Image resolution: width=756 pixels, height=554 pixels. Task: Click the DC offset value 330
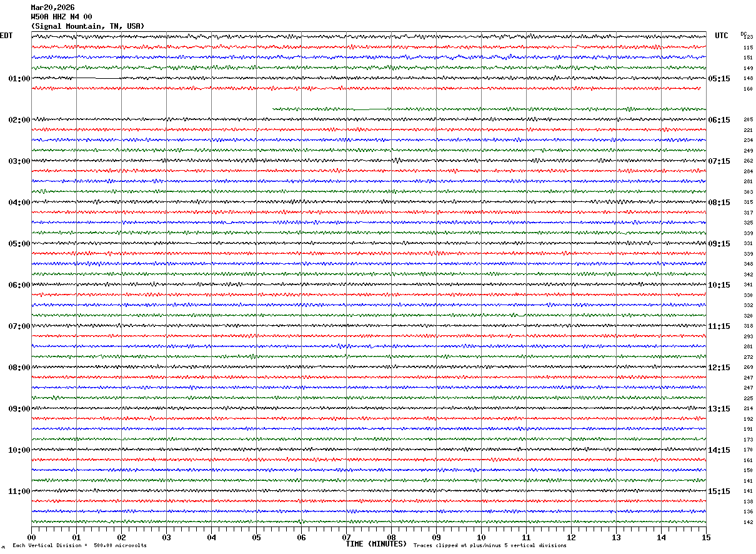748,295
